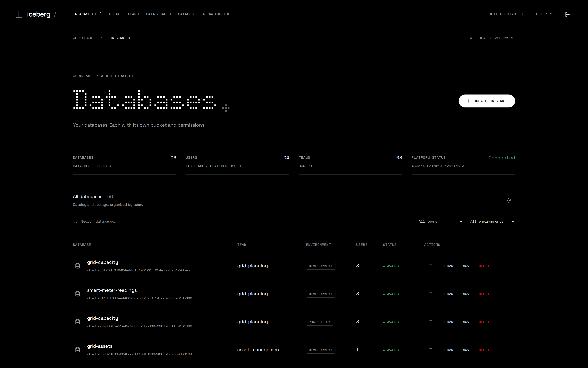This screenshot has height=368, width=588.
Task: Move the production grid-capacity database
Action: coord(467,322)
